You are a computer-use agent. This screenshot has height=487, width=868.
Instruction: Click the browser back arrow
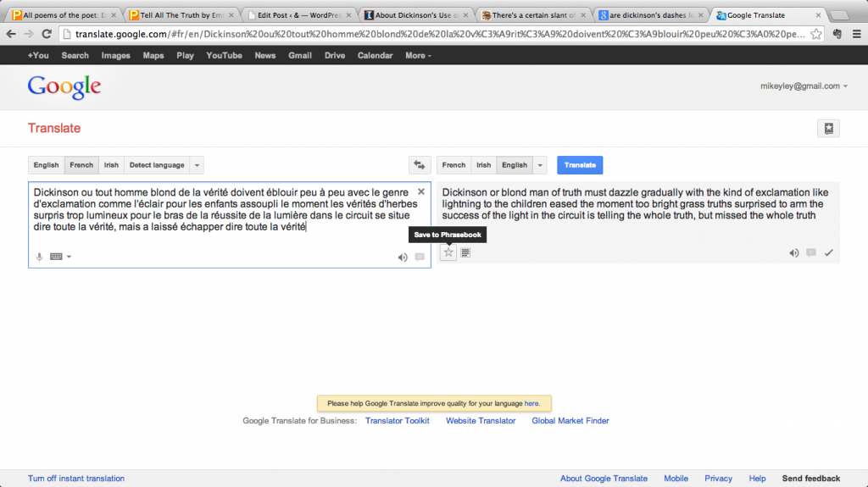coord(11,35)
